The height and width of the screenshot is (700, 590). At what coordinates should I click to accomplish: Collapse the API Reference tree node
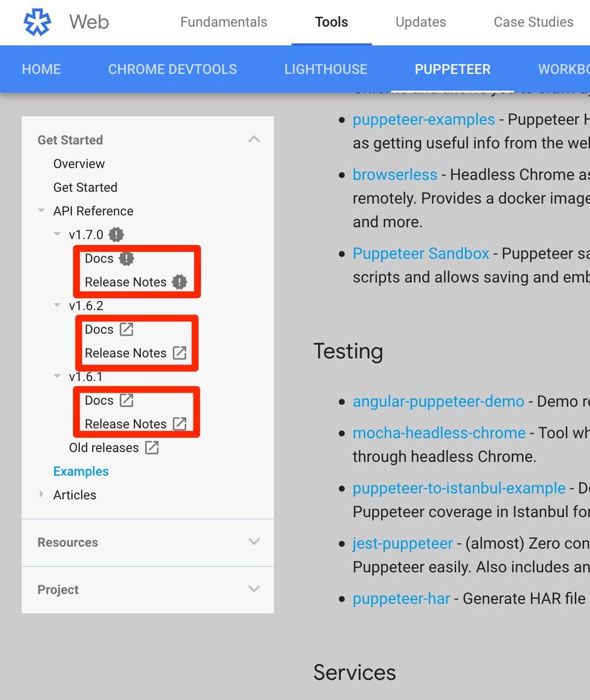point(41,211)
